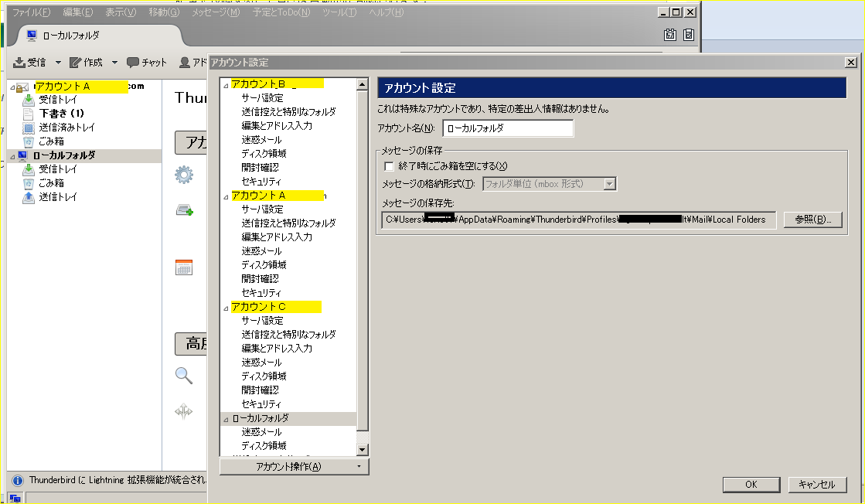This screenshot has height=504, width=865.
Task: Open the calendar icon in the tab bar
Action: [670, 35]
